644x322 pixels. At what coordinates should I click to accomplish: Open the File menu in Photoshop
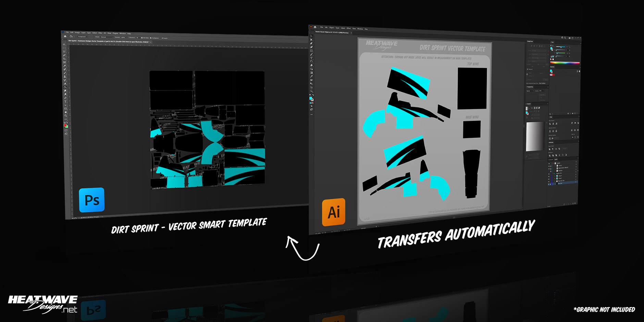67,32
